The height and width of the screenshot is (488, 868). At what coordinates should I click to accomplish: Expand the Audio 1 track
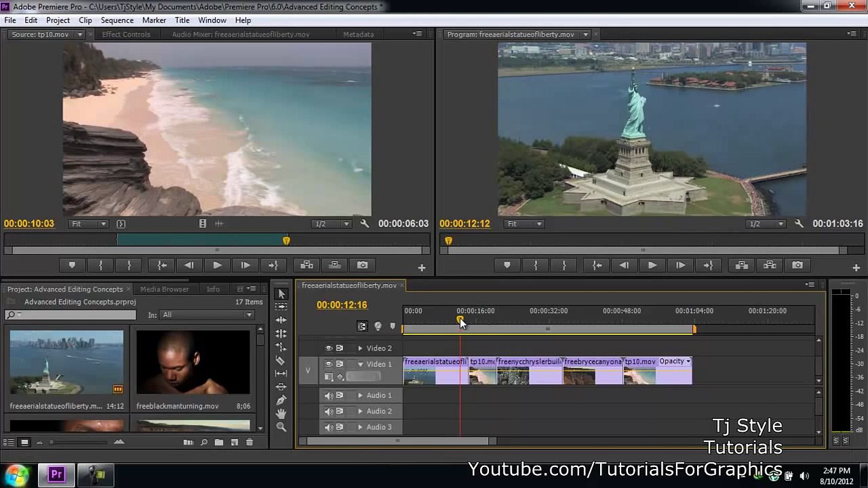coord(360,396)
